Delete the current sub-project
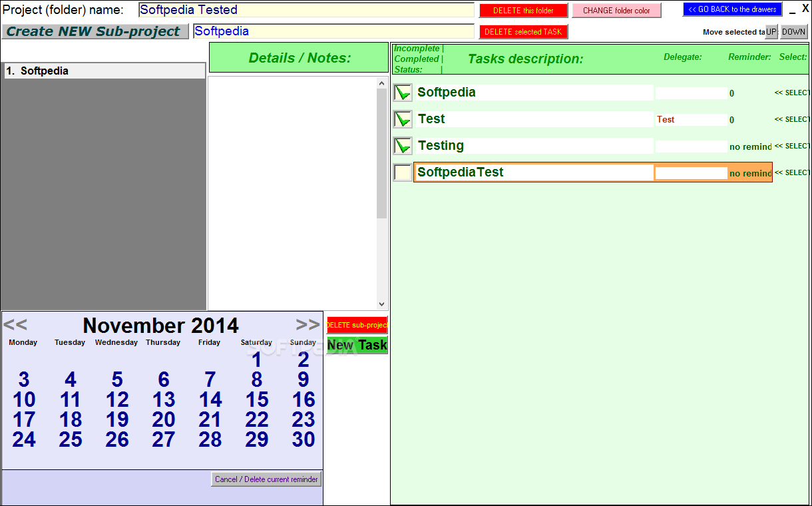 357,325
